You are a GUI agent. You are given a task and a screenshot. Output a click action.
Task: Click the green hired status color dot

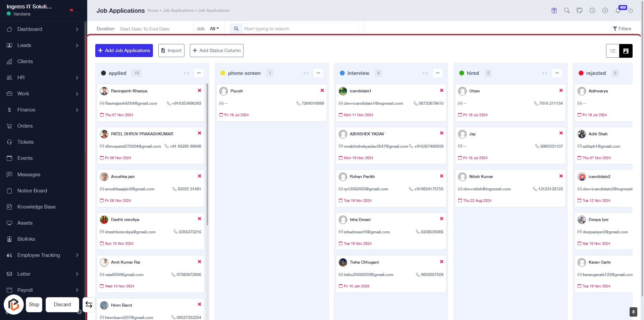pyautogui.click(x=462, y=73)
